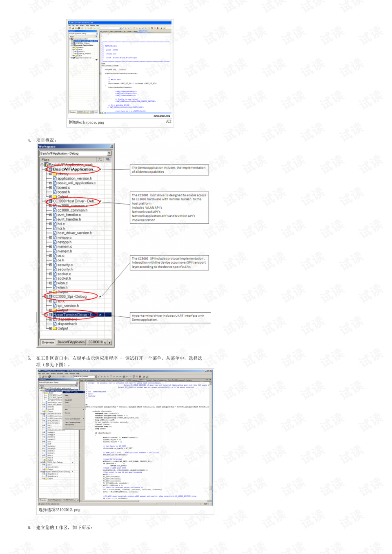This screenshot has height=554, width=392.
Task: Click BasicWiFiApplication project cube icon in large Workspace panel
Action: [x=50, y=169]
